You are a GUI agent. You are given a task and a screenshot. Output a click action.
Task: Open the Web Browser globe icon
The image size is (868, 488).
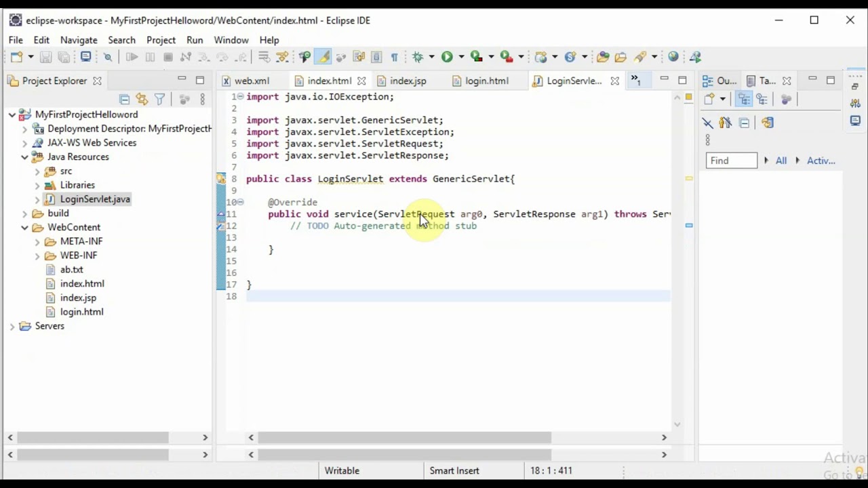673,57
